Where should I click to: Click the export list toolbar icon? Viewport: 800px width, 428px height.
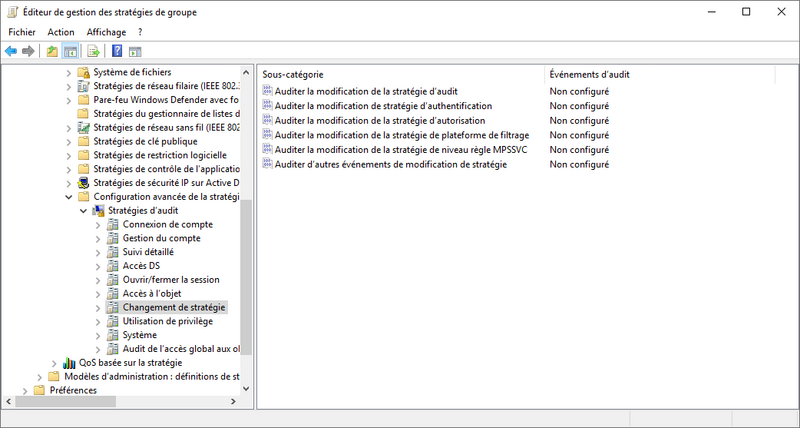pos(93,51)
